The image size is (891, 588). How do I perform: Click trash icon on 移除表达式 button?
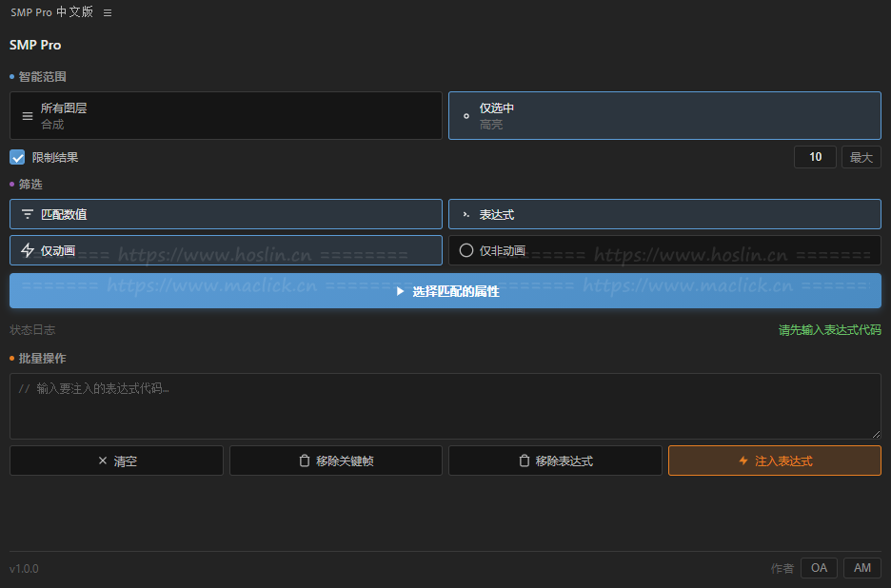click(524, 461)
